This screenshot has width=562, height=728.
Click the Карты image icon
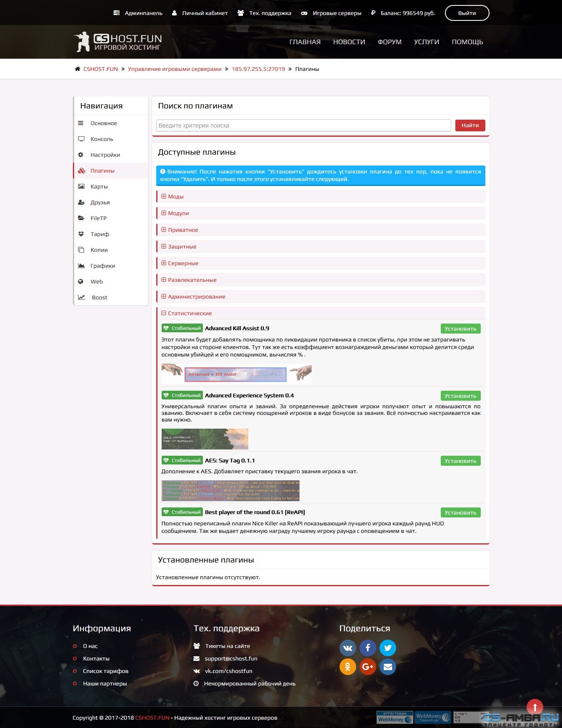tap(81, 186)
